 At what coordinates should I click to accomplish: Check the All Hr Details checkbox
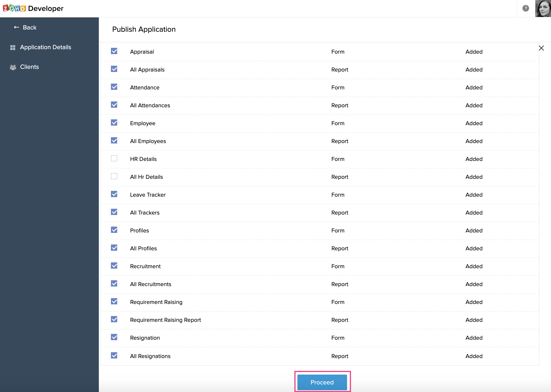tap(114, 176)
